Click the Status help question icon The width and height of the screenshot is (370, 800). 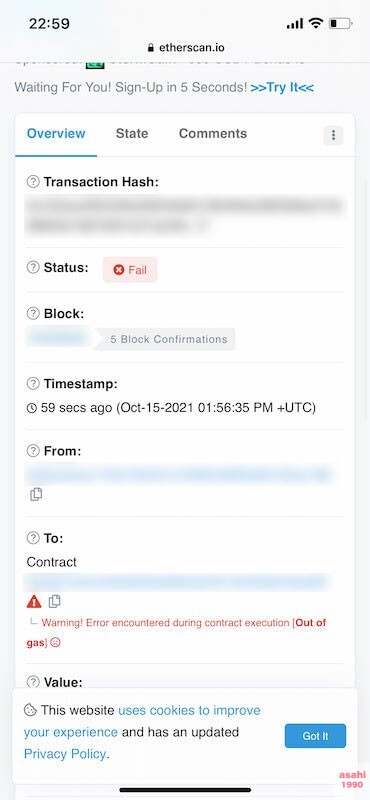33,267
